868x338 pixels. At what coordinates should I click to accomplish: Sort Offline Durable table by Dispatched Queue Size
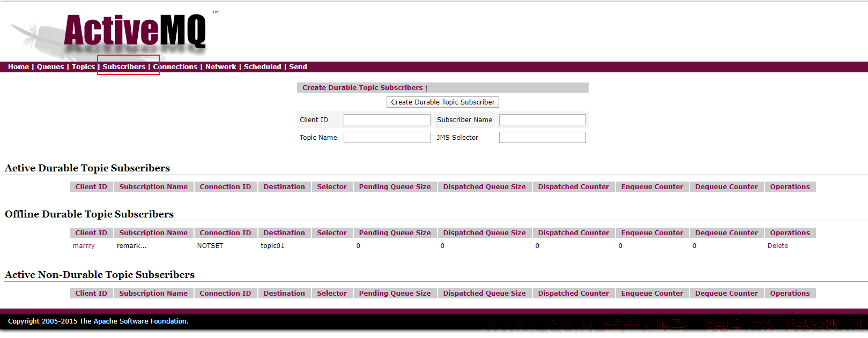(x=484, y=233)
